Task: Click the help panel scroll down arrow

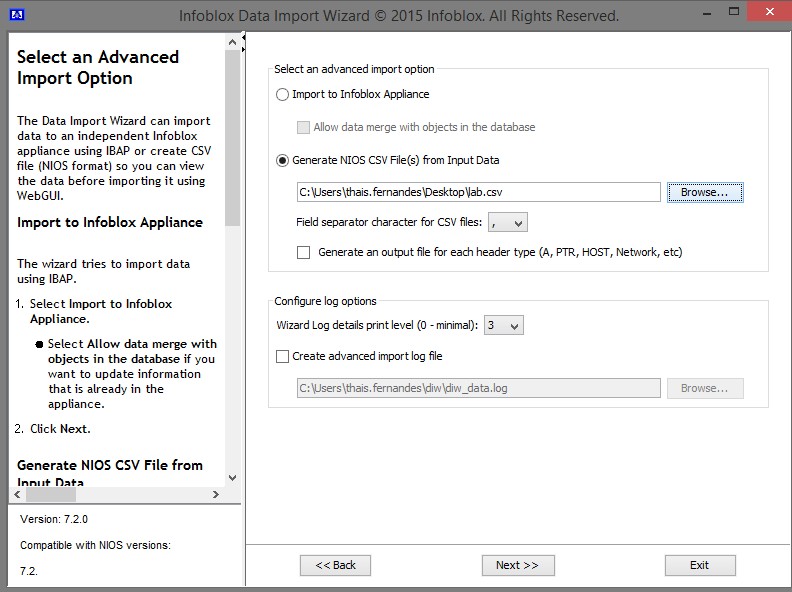Action: 233,478
